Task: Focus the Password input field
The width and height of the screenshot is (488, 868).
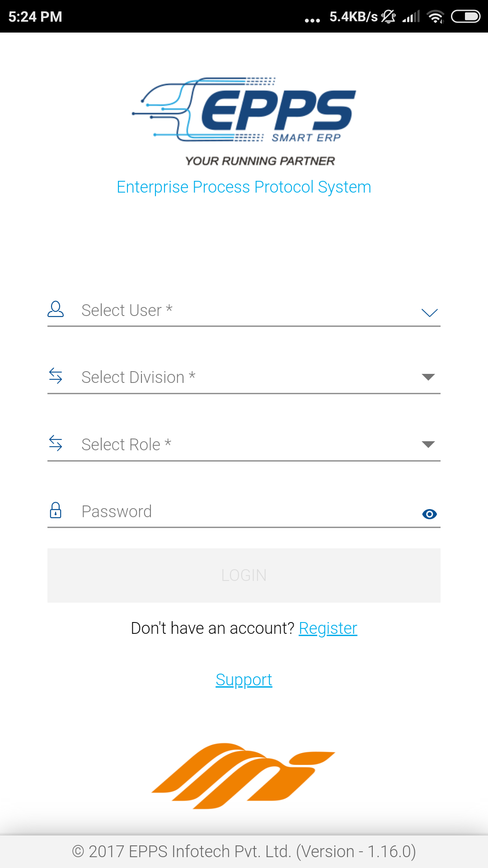Action: point(244,512)
